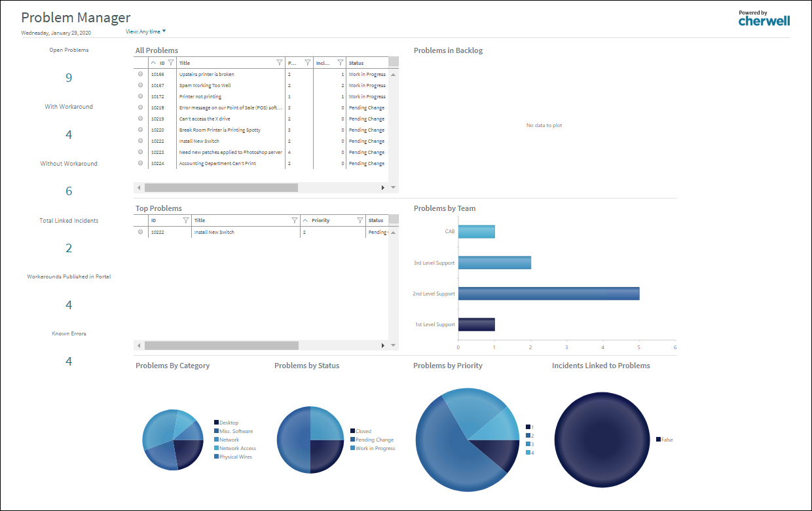Click 'Need new patches applied to Photoshop server'

click(231, 152)
